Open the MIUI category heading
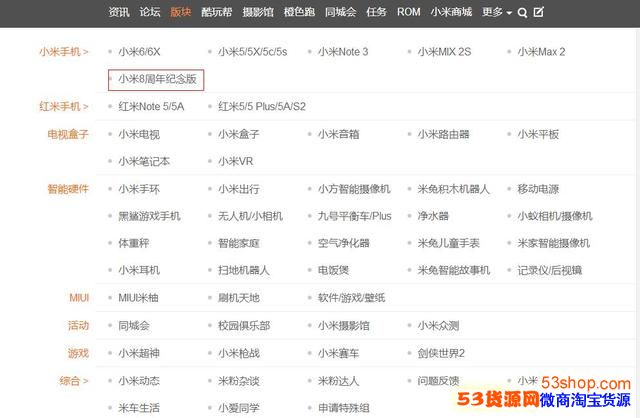The width and height of the screenshot is (640, 418). 79,298
